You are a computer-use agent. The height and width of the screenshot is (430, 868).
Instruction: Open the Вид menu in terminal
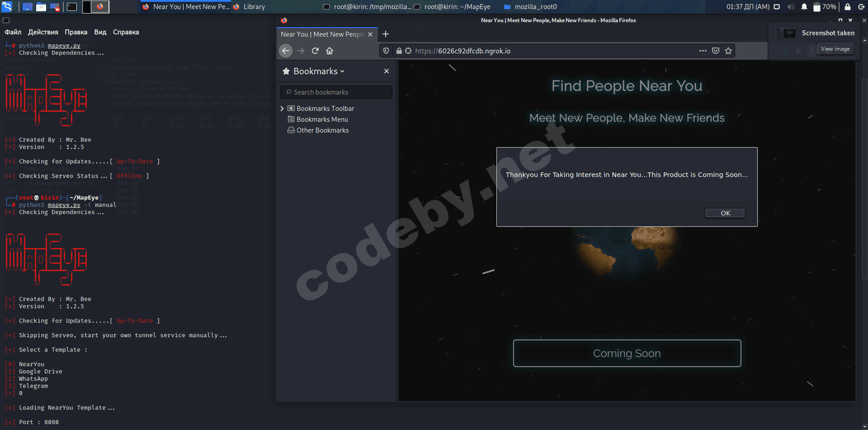[x=100, y=32]
